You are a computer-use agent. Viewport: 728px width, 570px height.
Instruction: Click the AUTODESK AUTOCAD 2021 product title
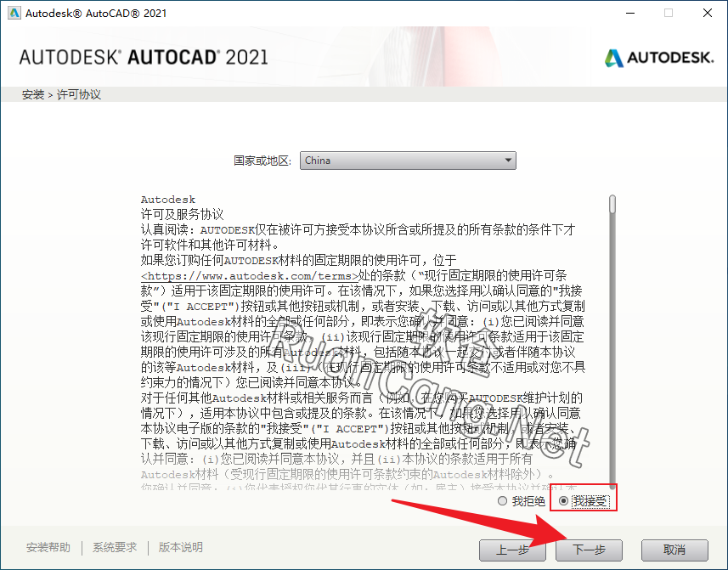(x=143, y=58)
